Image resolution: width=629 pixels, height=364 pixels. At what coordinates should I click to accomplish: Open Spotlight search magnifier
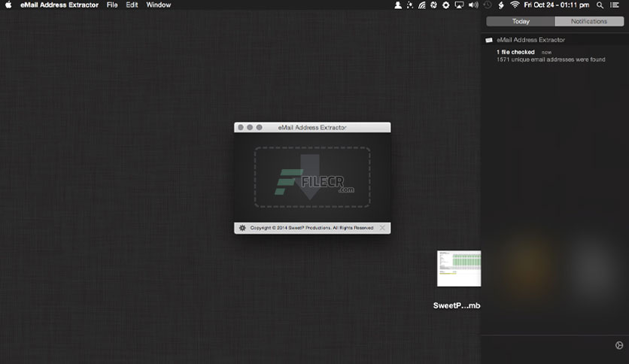(600, 5)
